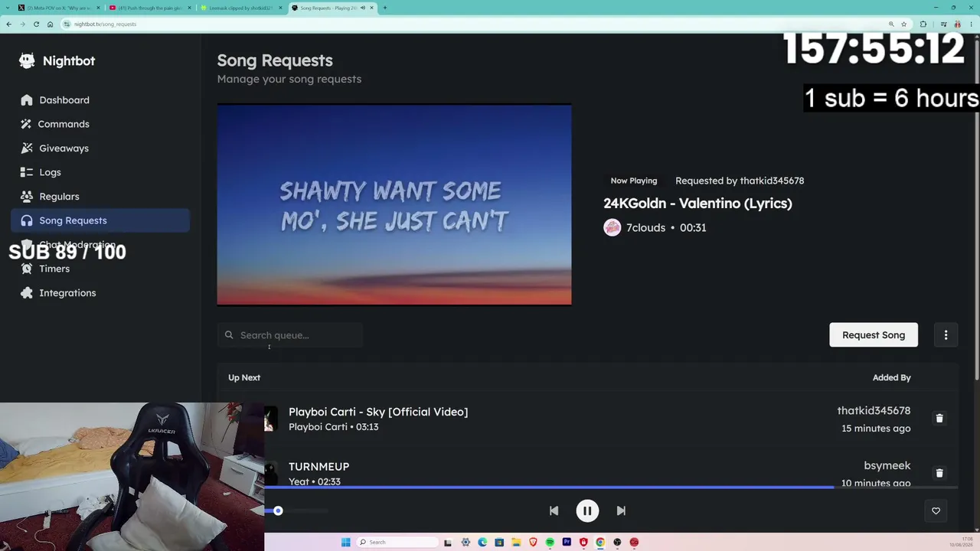The width and height of the screenshot is (980, 551).
Task: Click the now-playing video thumbnail
Action: coord(394,205)
